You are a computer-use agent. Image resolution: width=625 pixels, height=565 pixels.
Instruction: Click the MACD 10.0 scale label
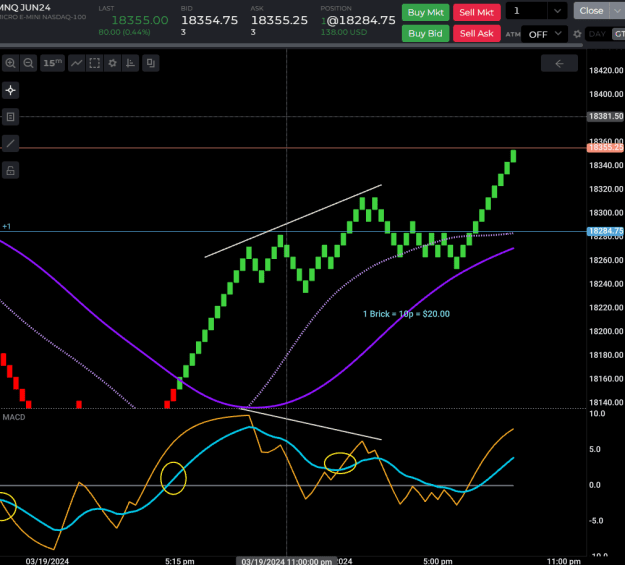(x=597, y=413)
